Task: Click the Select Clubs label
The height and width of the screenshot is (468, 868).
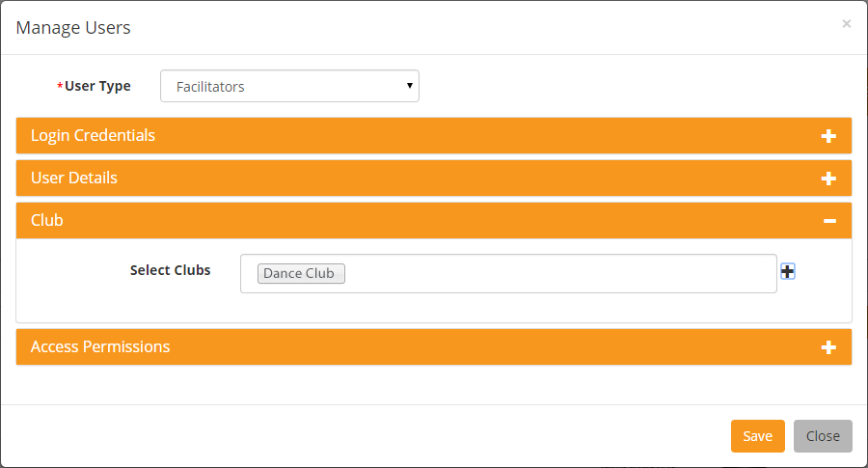Action: (170, 270)
